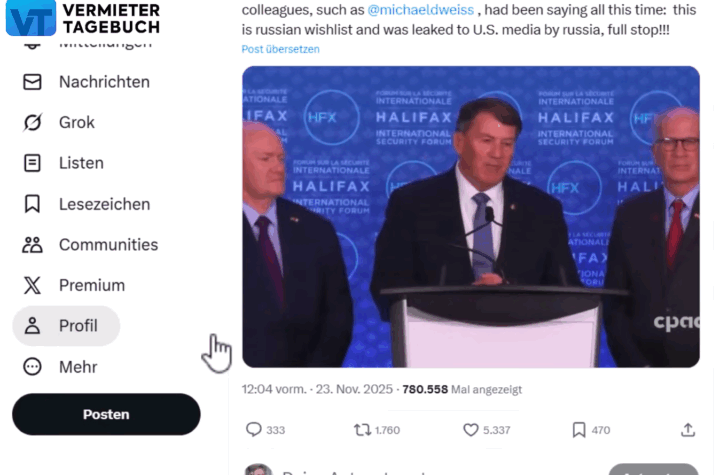Expand the Mehr options icon
This screenshot has width=720, height=475.
point(32,367)
